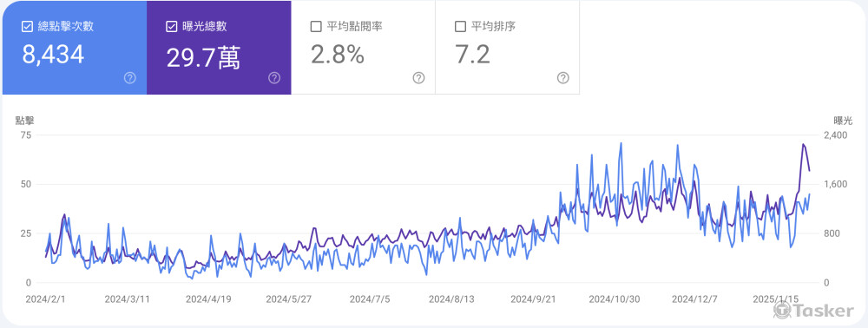Click the 2.8% average CTR value
The image size is (868, 328).
pyautogui.click(x=337, y=55)
